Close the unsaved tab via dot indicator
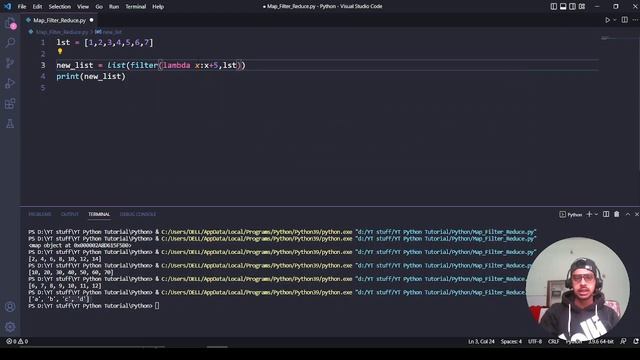This screenshot has width=640, height=360. click(91, 20)
